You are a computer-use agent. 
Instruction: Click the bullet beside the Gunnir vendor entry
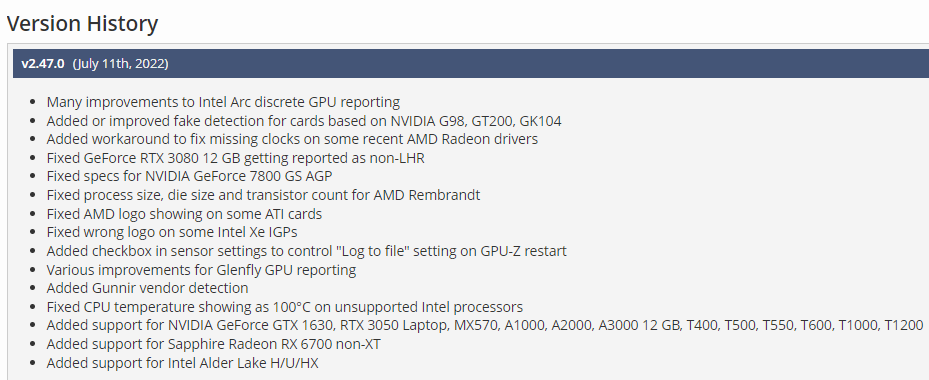(x=33, y=289)
